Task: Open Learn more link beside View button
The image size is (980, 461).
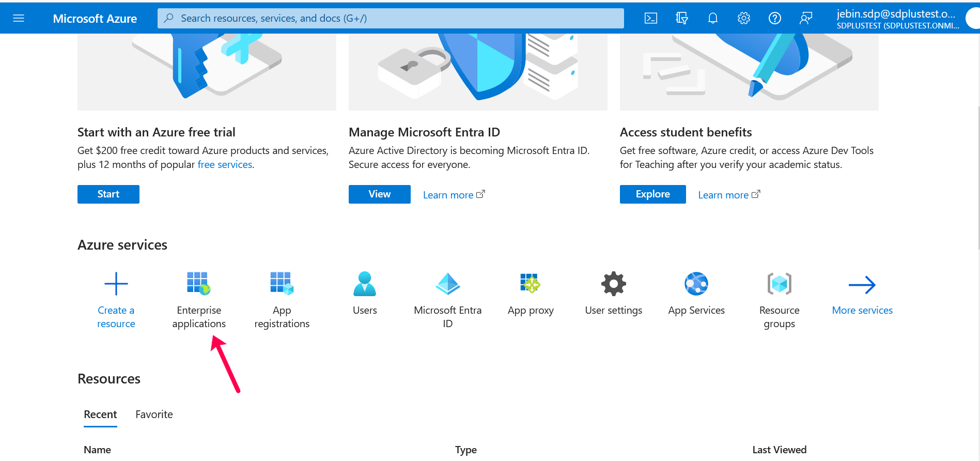Action: (454, 195)
